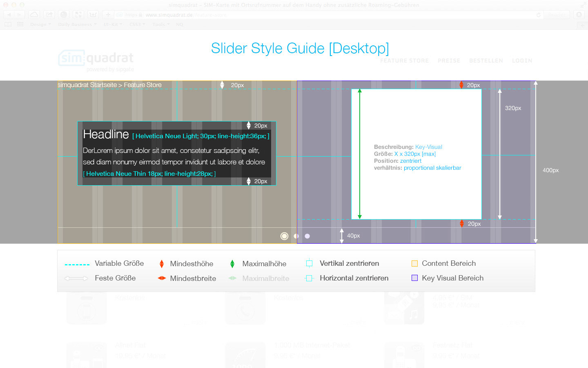
Task: Select the first active slider dot
Action: tap(285, 236)
